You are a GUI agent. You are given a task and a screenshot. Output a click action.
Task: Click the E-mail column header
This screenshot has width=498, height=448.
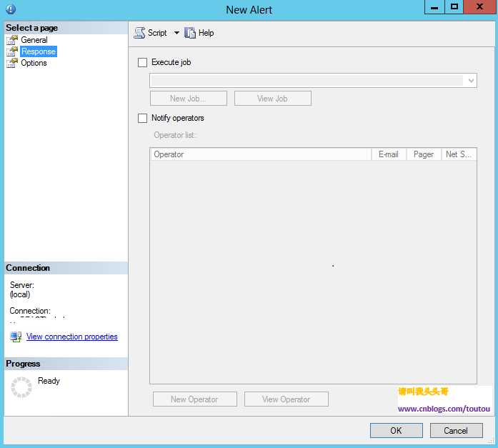click(389, 154)
